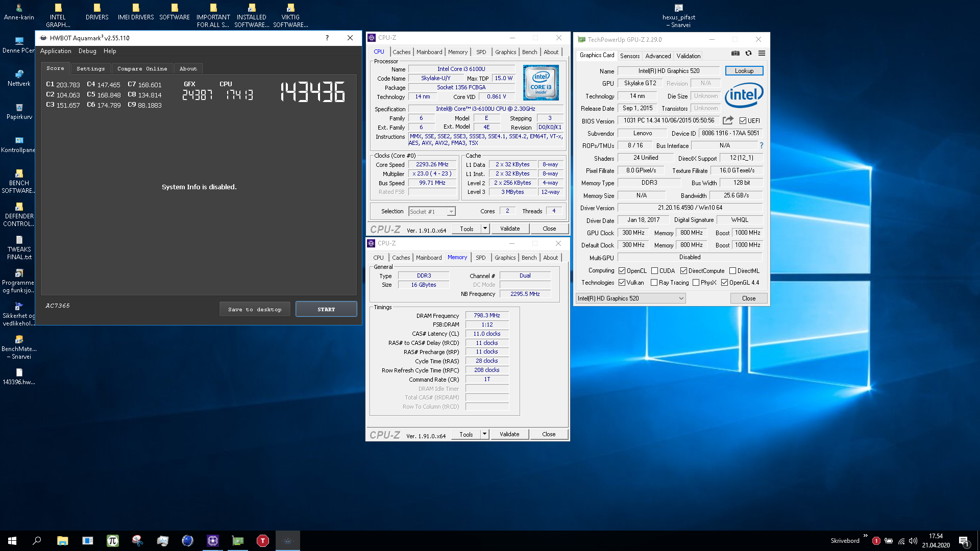Image resolution: width=980 pixels, height=551 pixels.
Task: Open the GPU-Z hamburger menu
Action: pyautogui.click(x=762, y=53)
